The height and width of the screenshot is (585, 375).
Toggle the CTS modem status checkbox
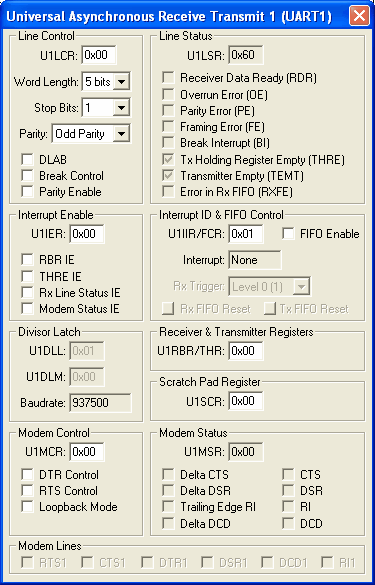288,475
